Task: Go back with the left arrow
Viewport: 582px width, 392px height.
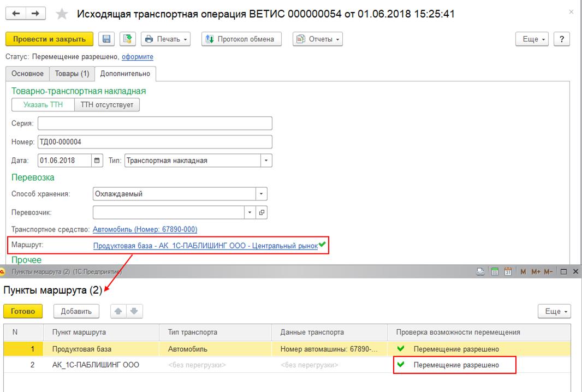Action: (16, 14)
